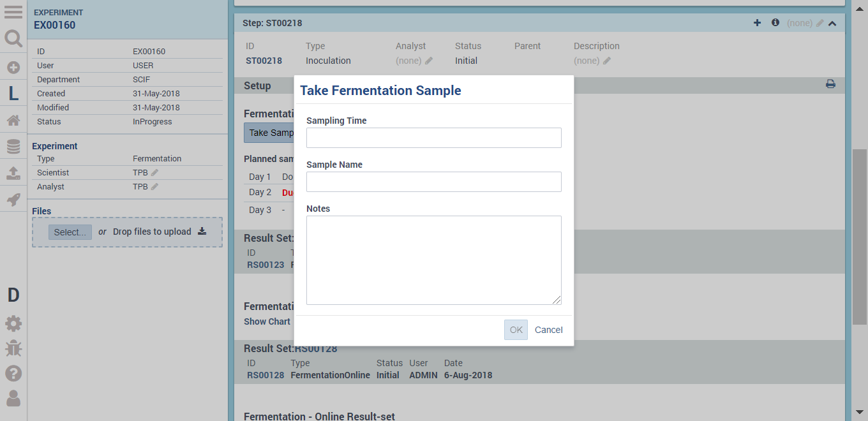
Task: Open the home sidebar icon
Action: click(x=13, y=120)
